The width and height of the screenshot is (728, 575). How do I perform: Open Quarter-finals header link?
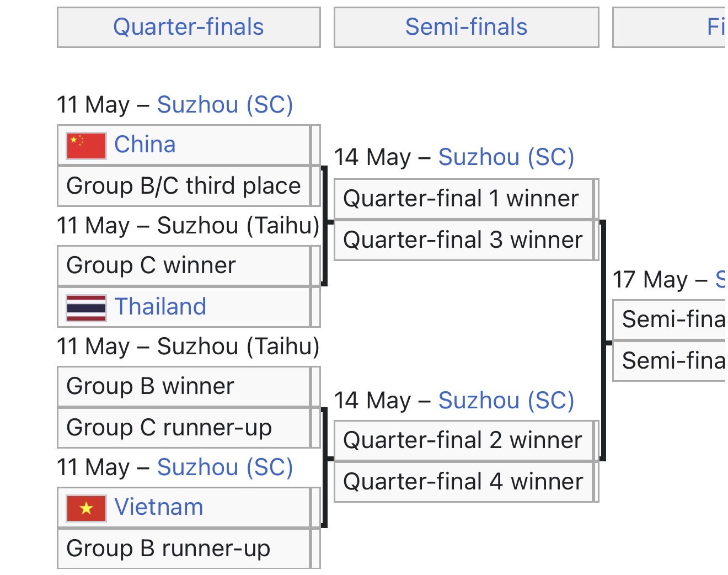click(x=189, y=27)
